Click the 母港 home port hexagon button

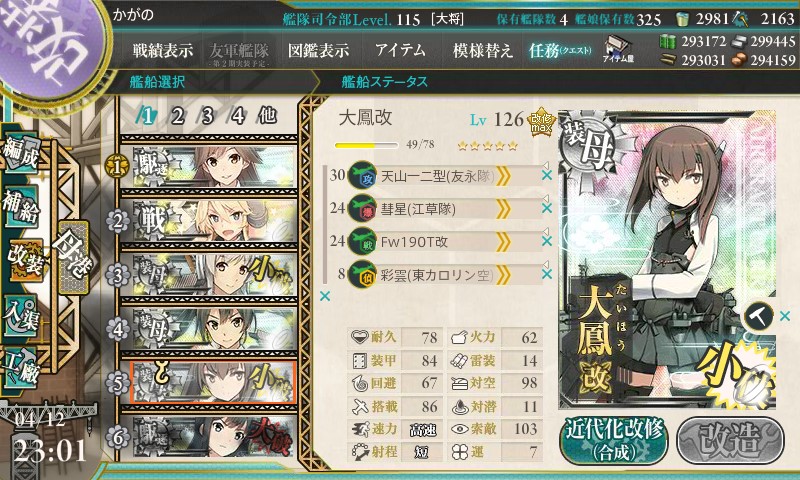click(x=74, y=257)
